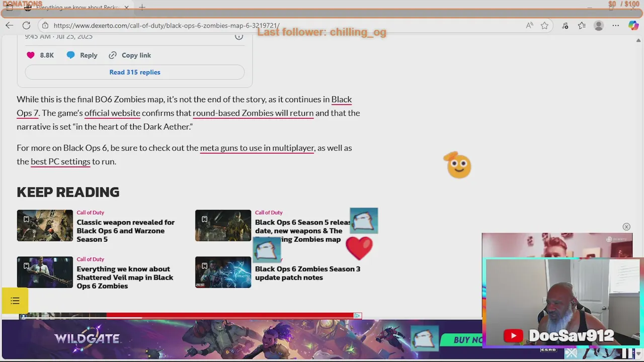Open the Classic weapon article thumbnail
Image resolution: width=644 pixels, height=362 pixels.
coord(45,225)
